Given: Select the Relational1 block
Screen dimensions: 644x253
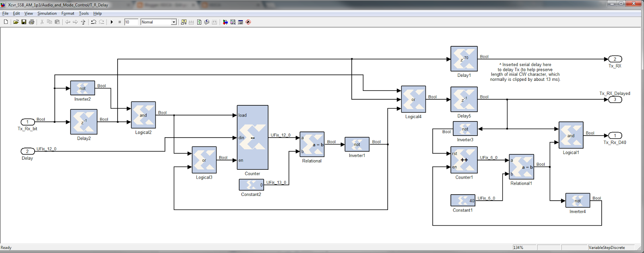Looking at the screenshot, I should click(522, 167).
